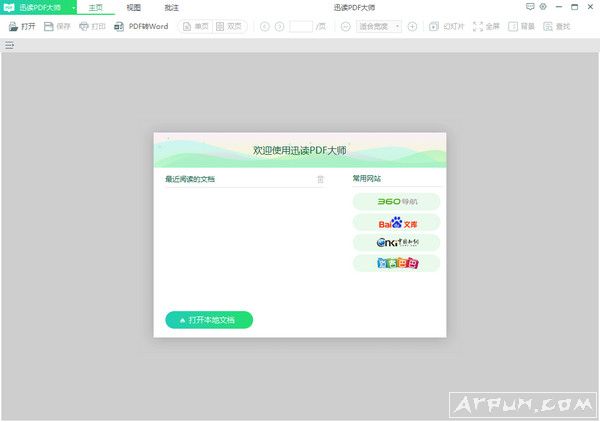Open the 背景 background option
The height and width of the screenshot is (422, 600).
coord(521,26)
